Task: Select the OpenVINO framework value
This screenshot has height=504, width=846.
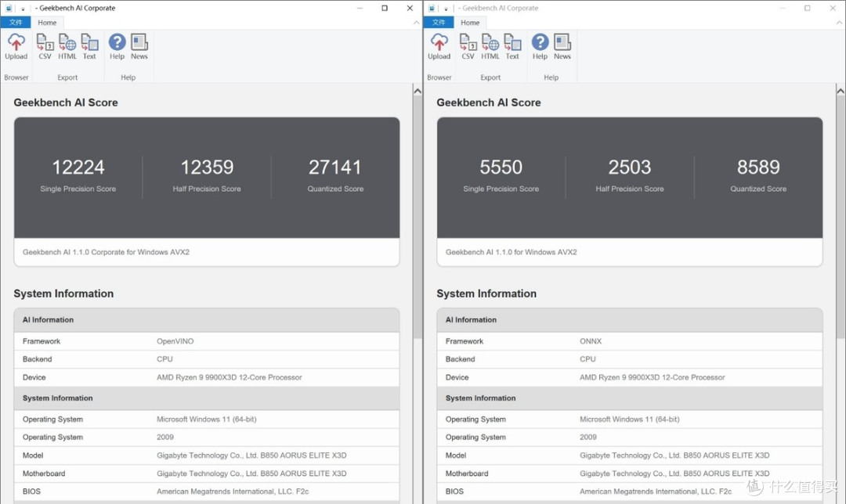Action: 175,341
